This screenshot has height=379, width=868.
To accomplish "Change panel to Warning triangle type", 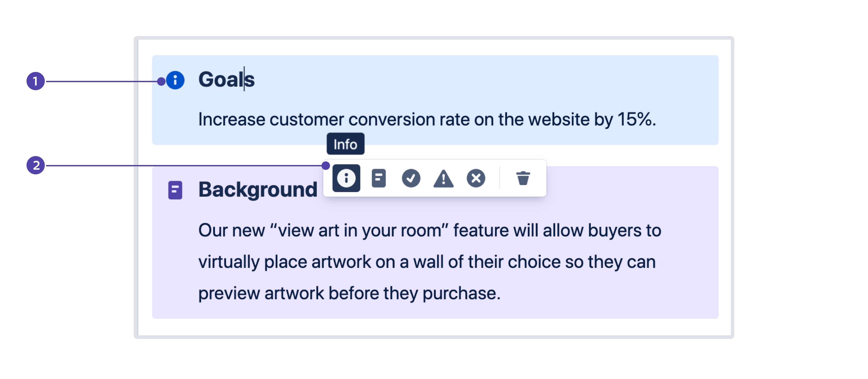I will pos(443,178).
